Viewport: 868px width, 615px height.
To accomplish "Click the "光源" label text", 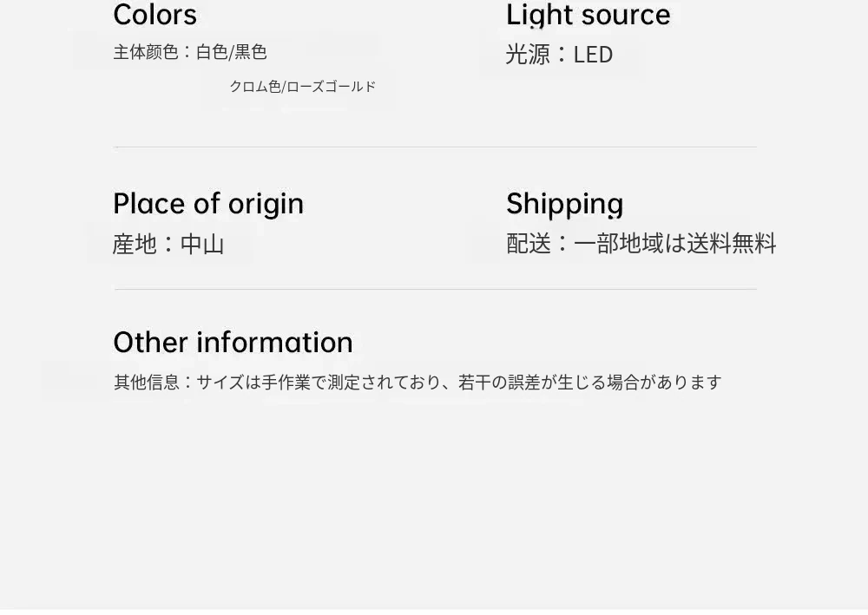I will pyautogui.click(x=528, y=55).
